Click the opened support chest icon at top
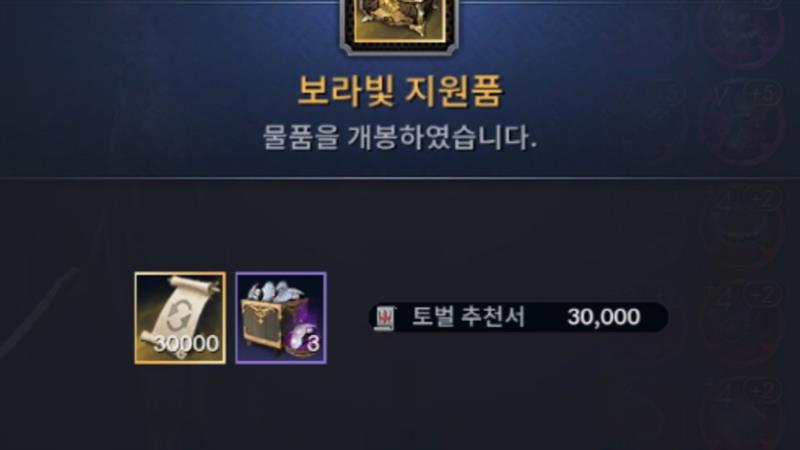 click(x=399, y=24)
